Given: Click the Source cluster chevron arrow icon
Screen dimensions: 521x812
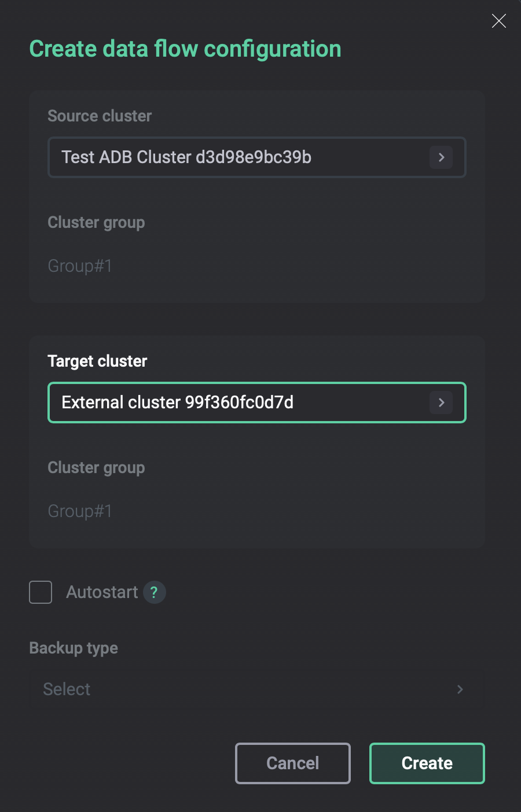Looking at the screenshot, I should (441, 157).
